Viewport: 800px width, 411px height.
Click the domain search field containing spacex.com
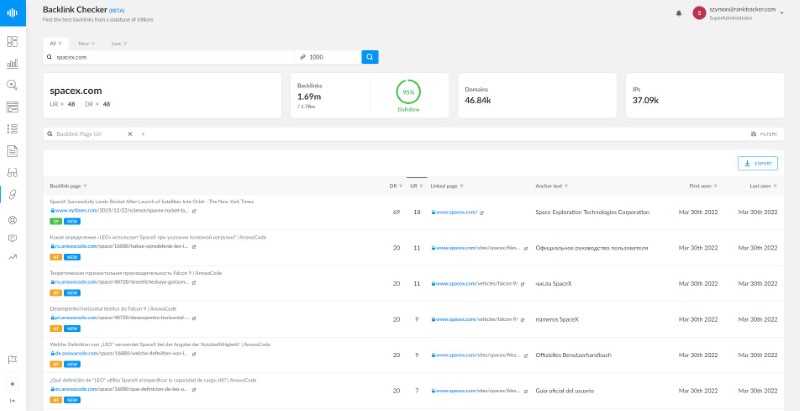[x=169, y=57]
